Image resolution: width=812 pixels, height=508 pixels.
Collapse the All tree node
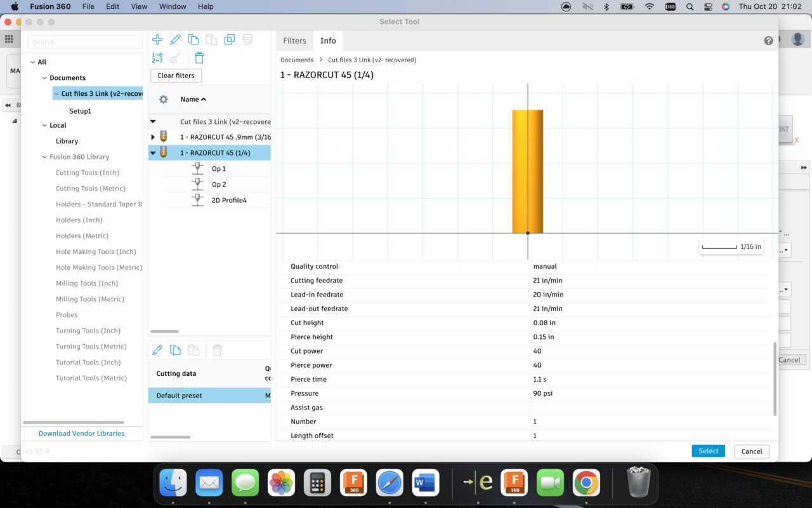pos(33,62)
